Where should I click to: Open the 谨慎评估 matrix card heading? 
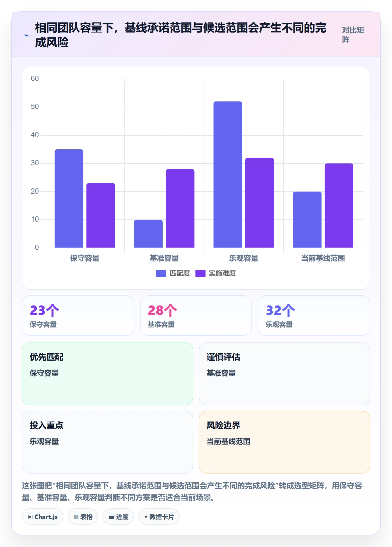point(223,357)
